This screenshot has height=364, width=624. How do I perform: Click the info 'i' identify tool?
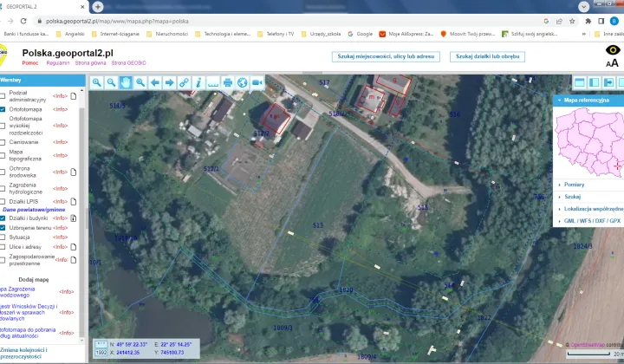click(198, 82)
